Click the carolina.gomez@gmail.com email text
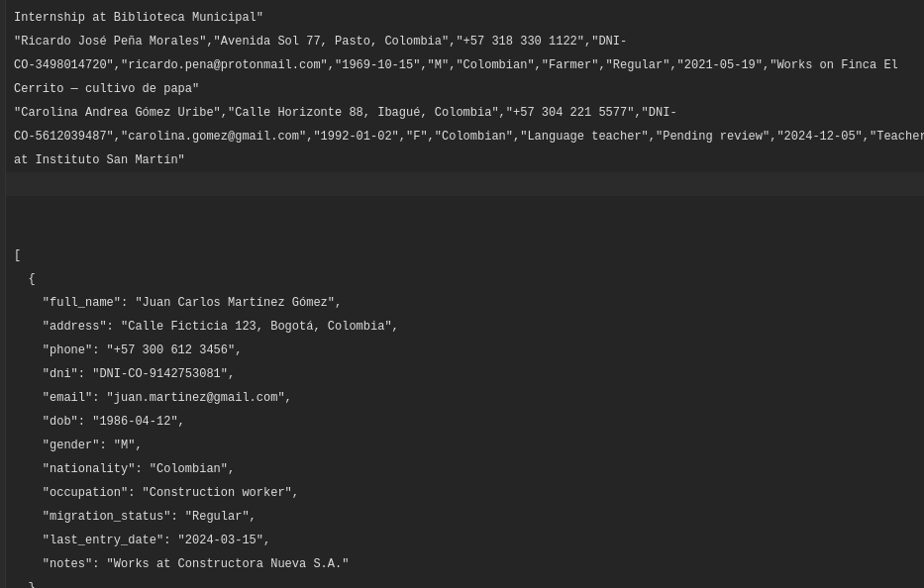 coord(213,137)
